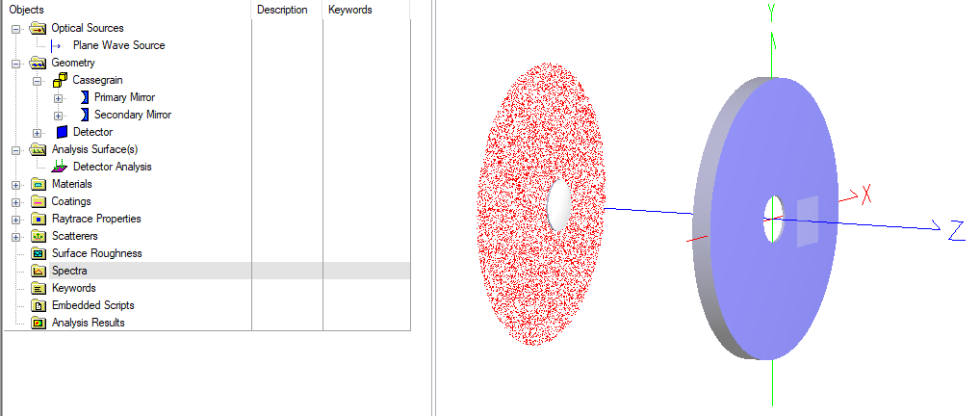980x416 pixels.
Task: Click the Plane Wave Source arrow icon
Action: point(56,45)
